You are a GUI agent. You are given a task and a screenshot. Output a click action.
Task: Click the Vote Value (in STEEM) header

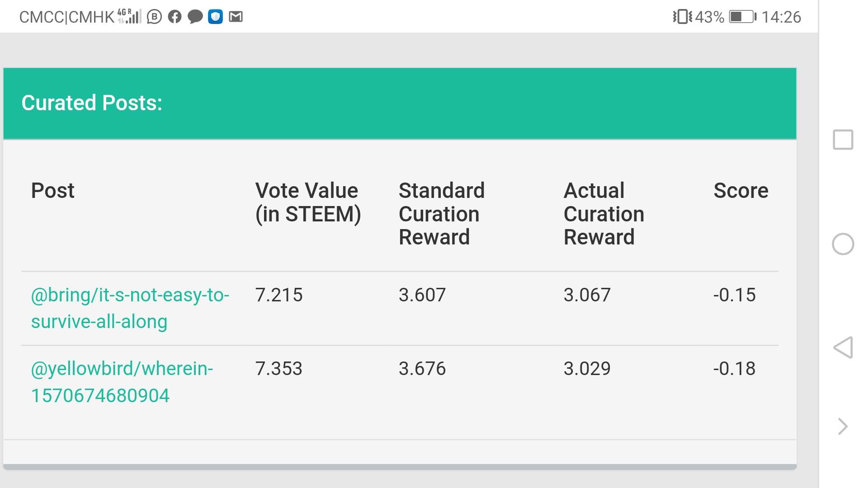click(x=308, y=202)
